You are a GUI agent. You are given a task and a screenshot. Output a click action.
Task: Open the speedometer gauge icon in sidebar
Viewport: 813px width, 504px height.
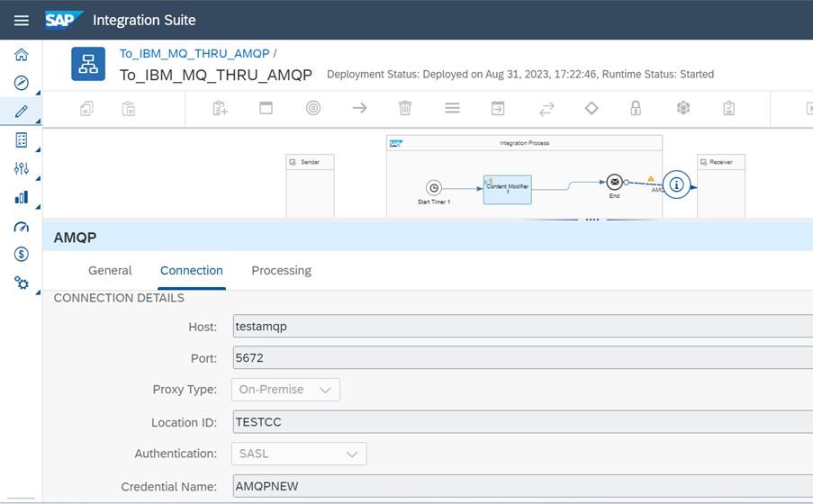tap(22, 227)
